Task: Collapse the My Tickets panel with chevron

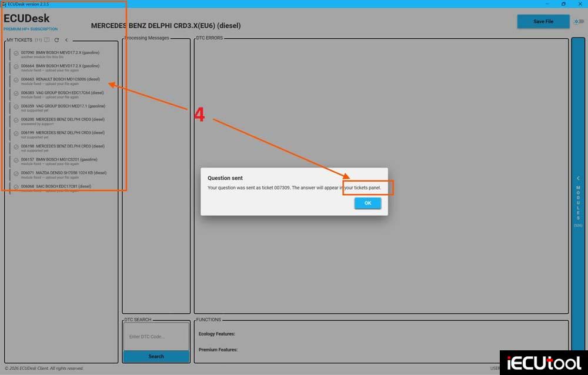Action: click(66, 40)
